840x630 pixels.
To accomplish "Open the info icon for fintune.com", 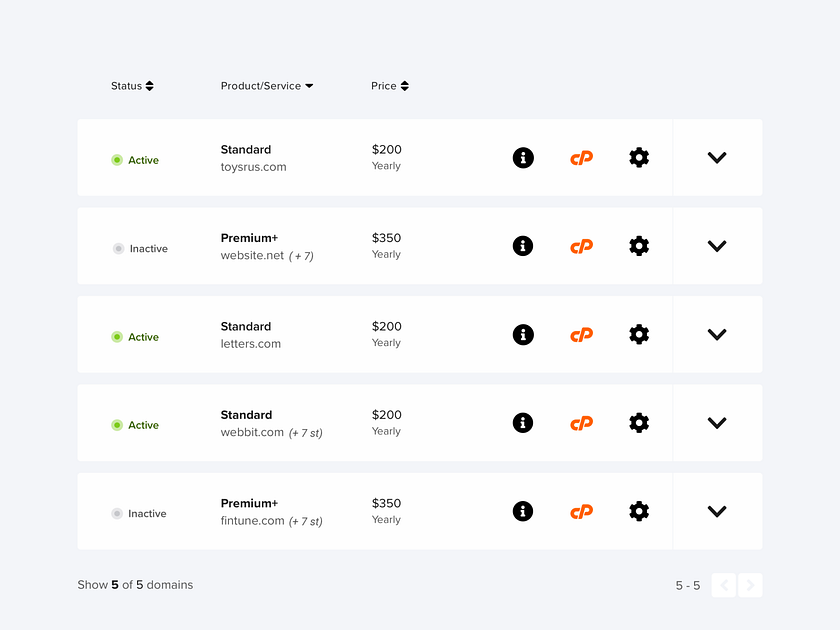I will 523,511.
